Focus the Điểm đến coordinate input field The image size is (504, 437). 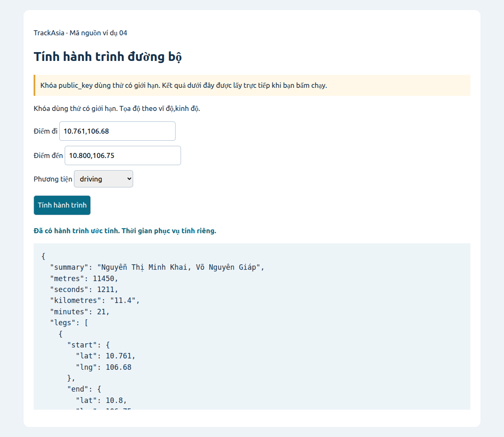(123, 155)
